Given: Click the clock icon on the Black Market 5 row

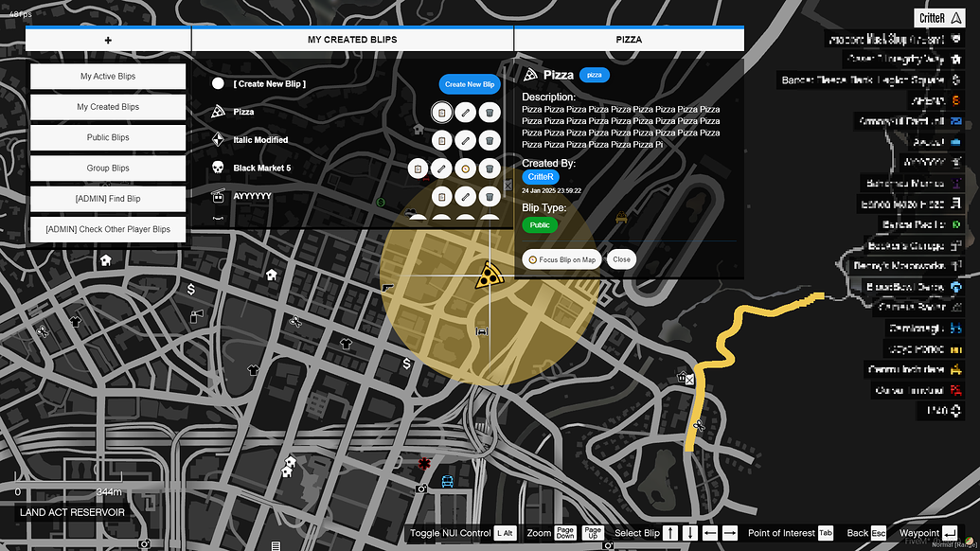Looking at the screenshot, I should [466, 169].
